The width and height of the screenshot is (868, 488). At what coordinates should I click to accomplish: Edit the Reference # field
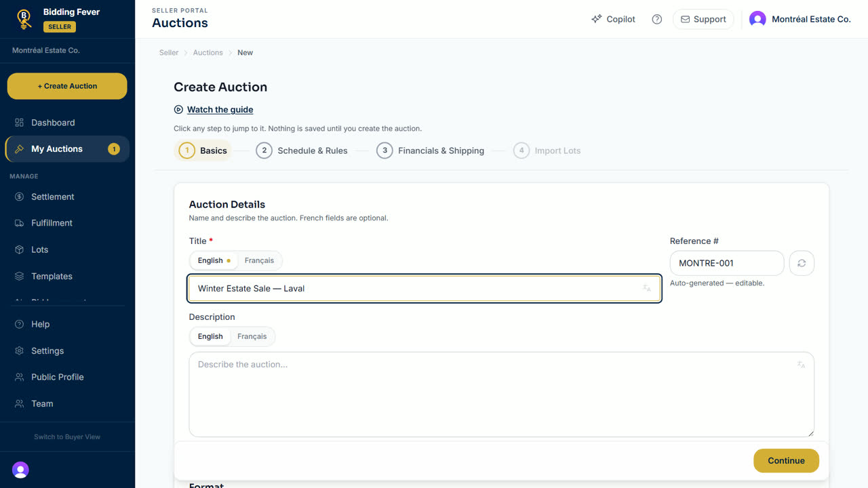click(x=727, y=263)
